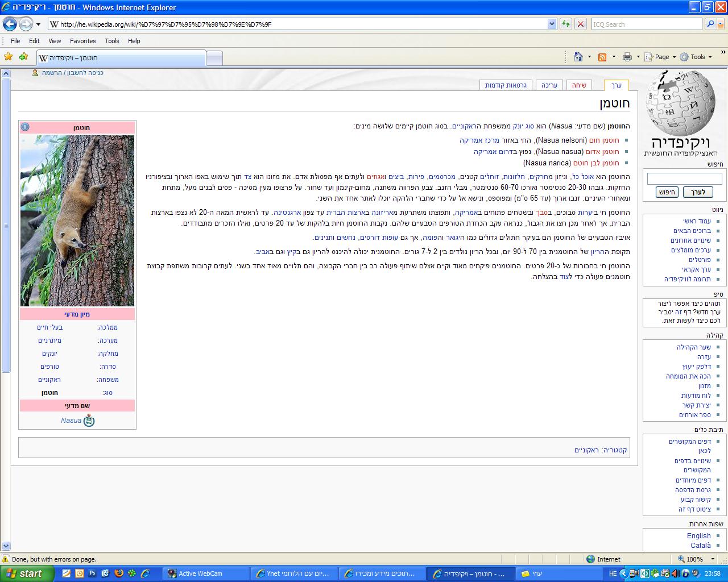Expand the address bar URL history dropdown
728x582 pixels.
552,24
